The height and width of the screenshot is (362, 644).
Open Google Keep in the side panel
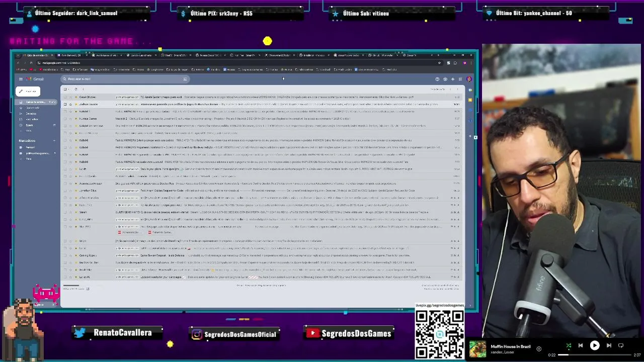click(470, 100)
